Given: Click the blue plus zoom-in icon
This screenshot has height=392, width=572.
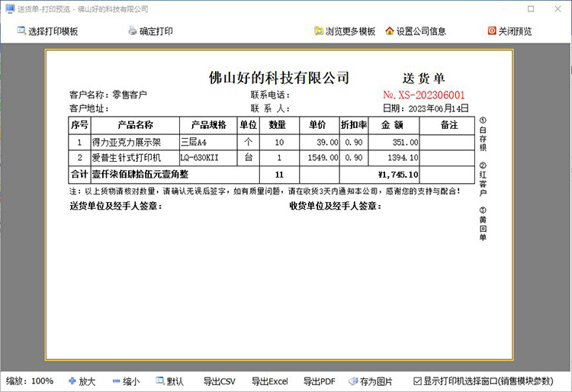Looking at the screenshot, I should pos(72,381).
